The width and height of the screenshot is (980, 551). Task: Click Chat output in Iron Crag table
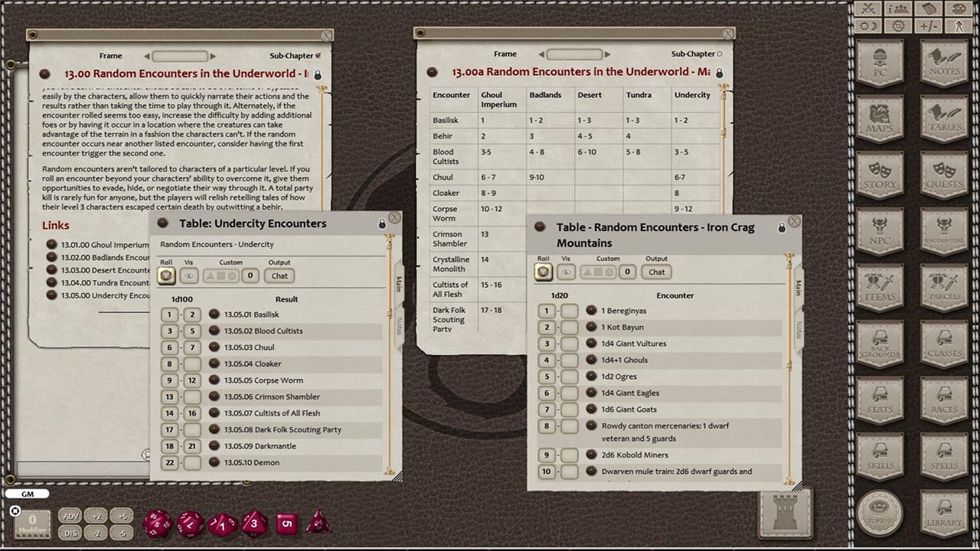point(657,272)
